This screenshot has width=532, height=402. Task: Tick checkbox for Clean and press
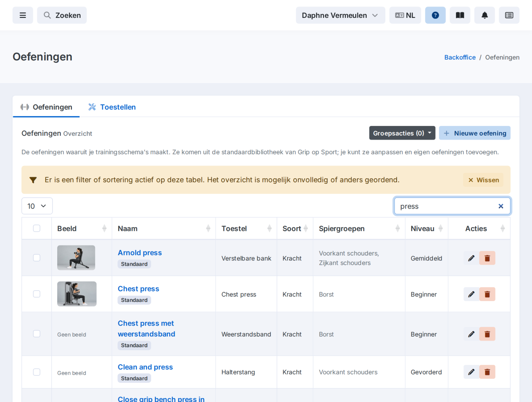(37, 372)
